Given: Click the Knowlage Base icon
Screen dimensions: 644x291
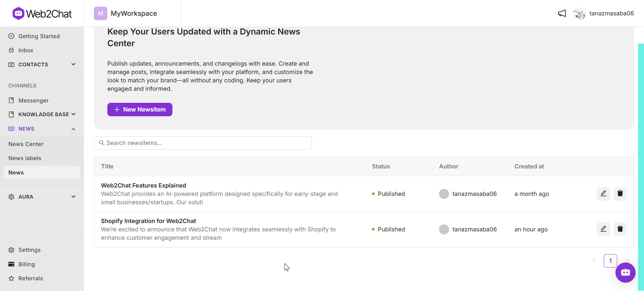Looking at the screenshot, I should point(11,115).
